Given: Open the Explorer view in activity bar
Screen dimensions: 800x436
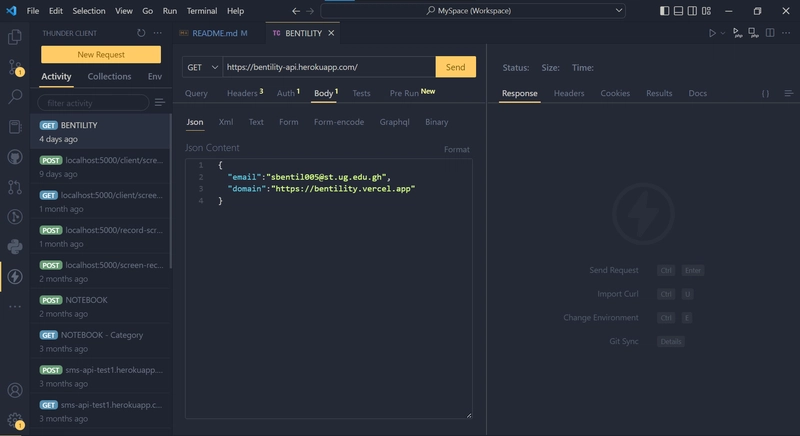Looking at the screenshot, I should tap(15, 37).
